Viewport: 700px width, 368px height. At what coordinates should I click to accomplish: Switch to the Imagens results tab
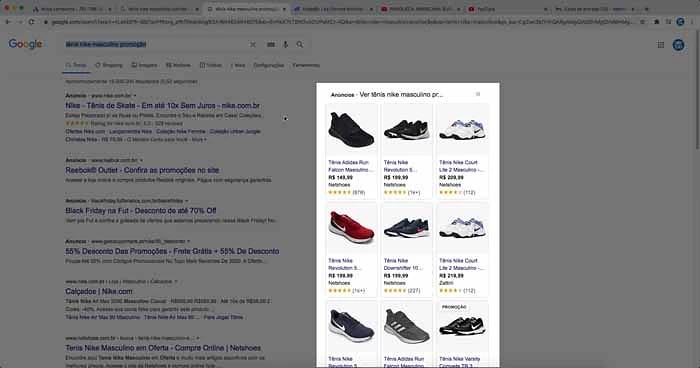(145, 65)
